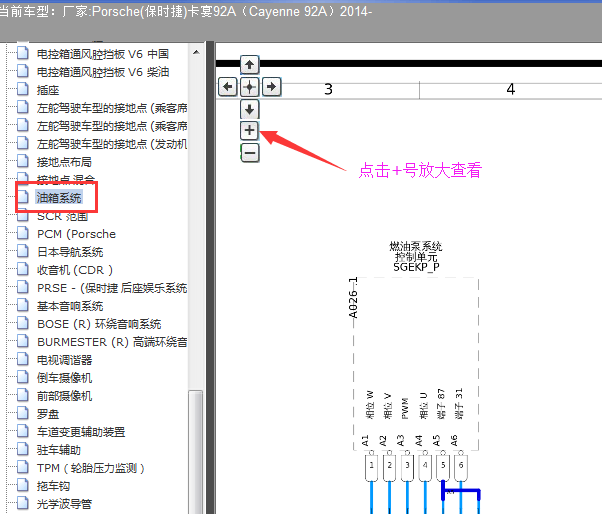Image resolution: width=602 pixels, height=514 pixels.
Task: Click document icon beside 光学波导管
Action: pyautogui.click(x=23, y=503)
